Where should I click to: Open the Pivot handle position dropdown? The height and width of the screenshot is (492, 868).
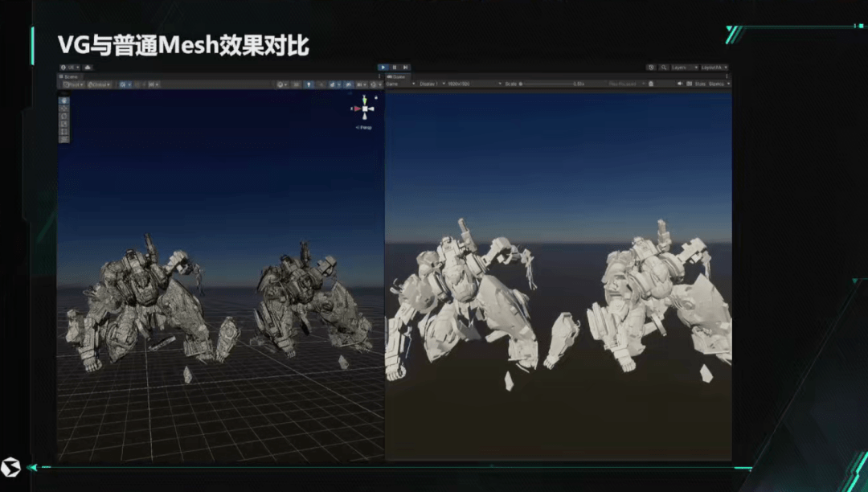[72, 84]
